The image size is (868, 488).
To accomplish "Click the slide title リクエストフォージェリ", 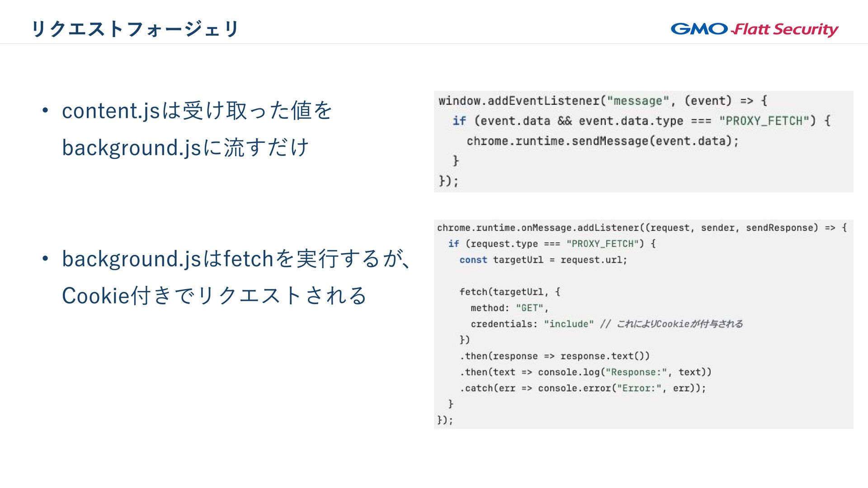I will pyautogui.click(x=135, y=29).
